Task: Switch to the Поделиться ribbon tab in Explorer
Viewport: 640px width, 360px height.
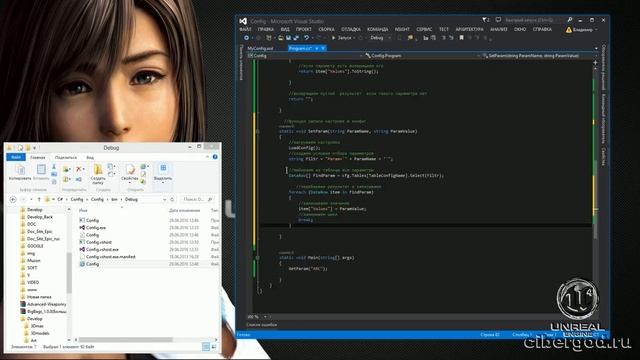Action: [66, 157]
